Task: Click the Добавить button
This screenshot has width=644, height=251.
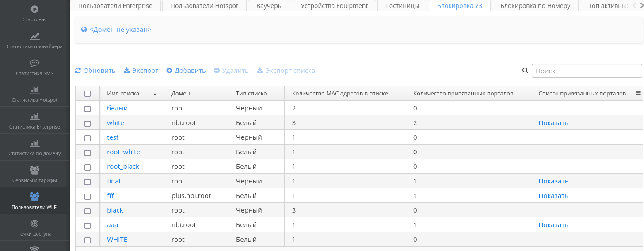Action: click(186, 71)
